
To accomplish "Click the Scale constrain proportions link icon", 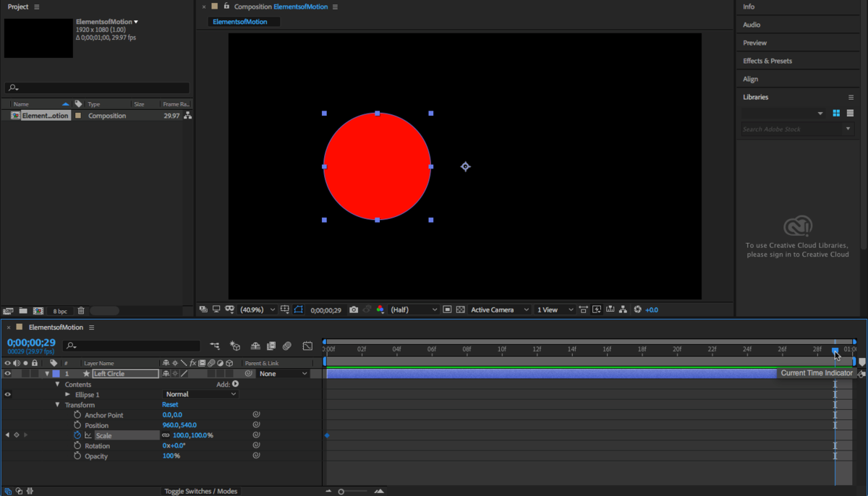I will pyautogui.click(x=166, y=435).
